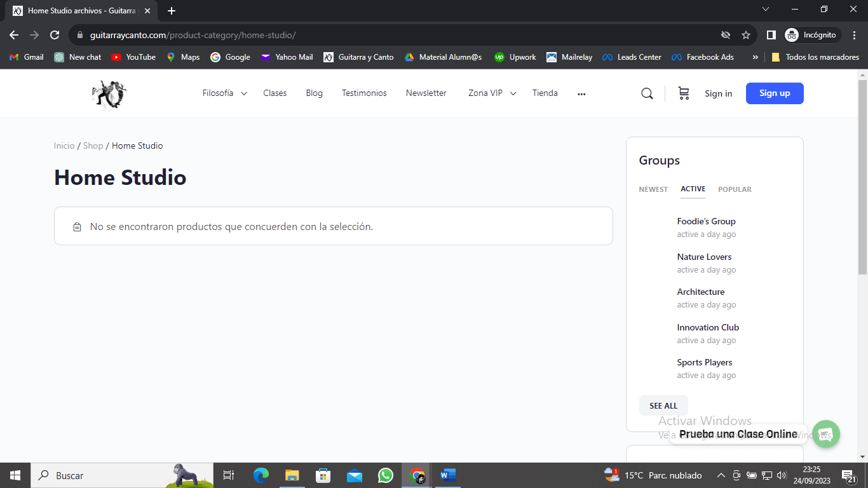Image resolution: width=868 pixels, height=488 pixels.
Task: Open the Sports Players group
Action: (705, 362)
